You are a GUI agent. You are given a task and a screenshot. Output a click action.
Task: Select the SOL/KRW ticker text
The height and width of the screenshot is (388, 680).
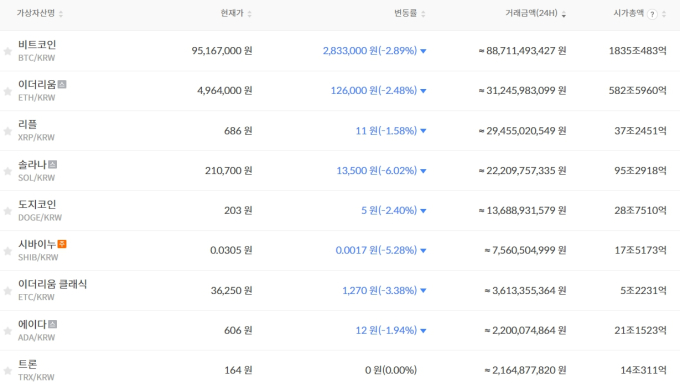(36, 178)
